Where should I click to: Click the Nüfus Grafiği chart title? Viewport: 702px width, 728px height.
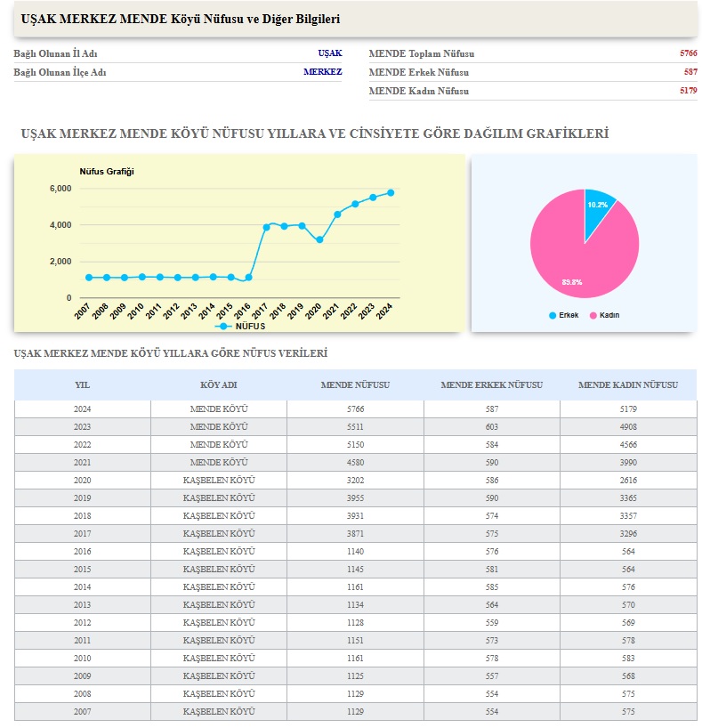click(107, 171)
